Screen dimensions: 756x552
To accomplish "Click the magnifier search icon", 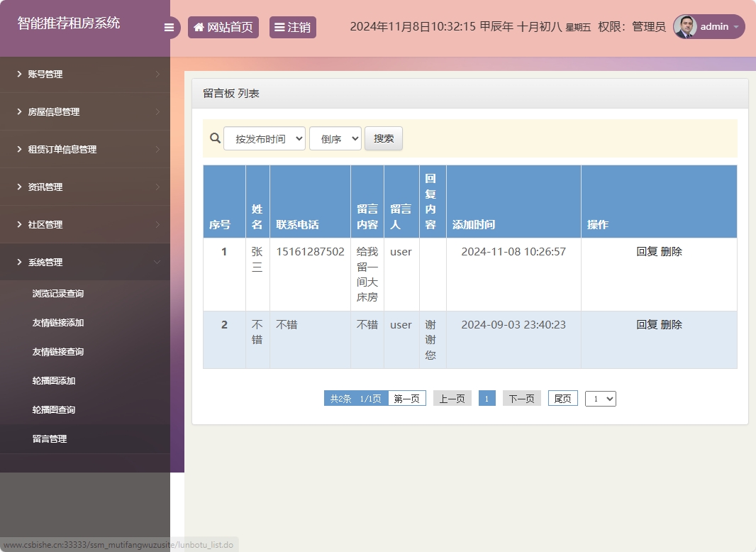I will 215,138.
